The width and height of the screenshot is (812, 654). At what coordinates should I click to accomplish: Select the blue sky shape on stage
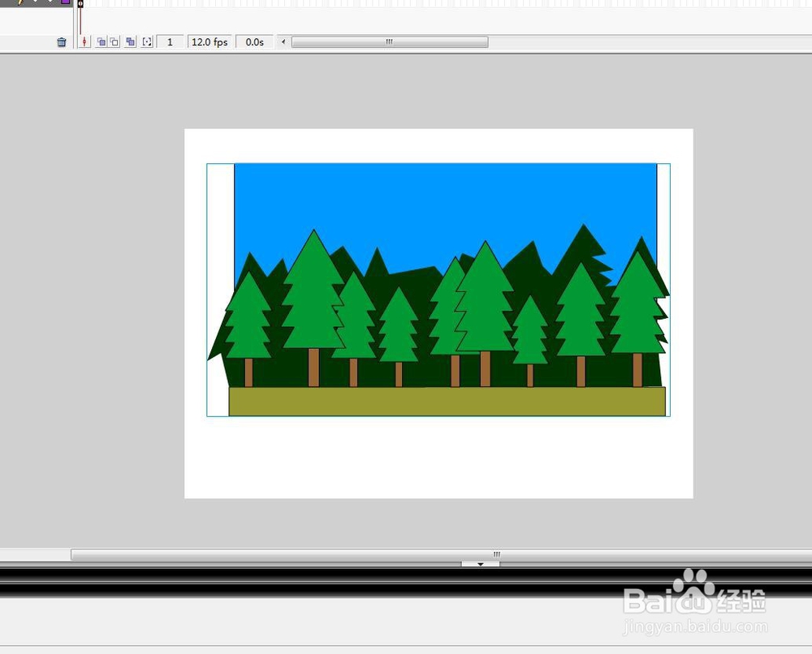point(445,207)
